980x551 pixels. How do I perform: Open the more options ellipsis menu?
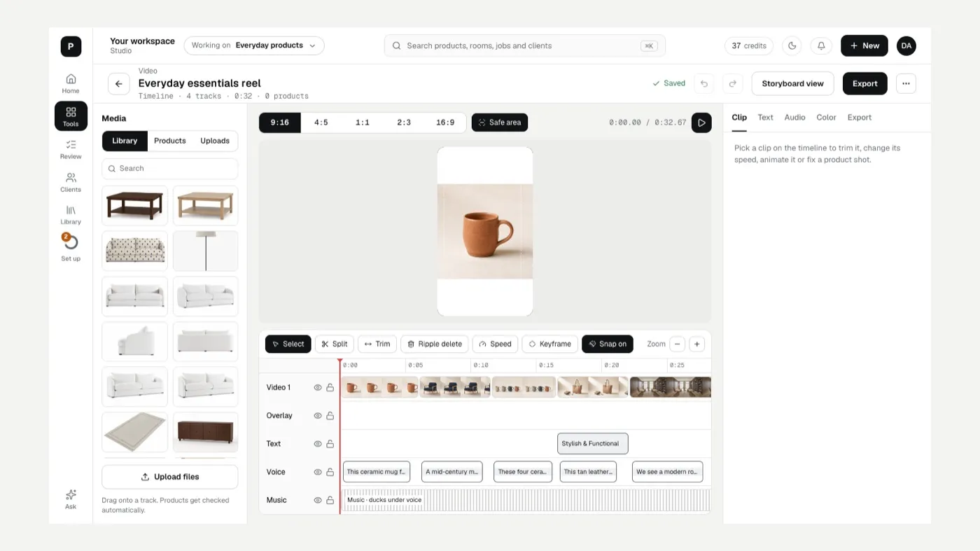point(906,83)
